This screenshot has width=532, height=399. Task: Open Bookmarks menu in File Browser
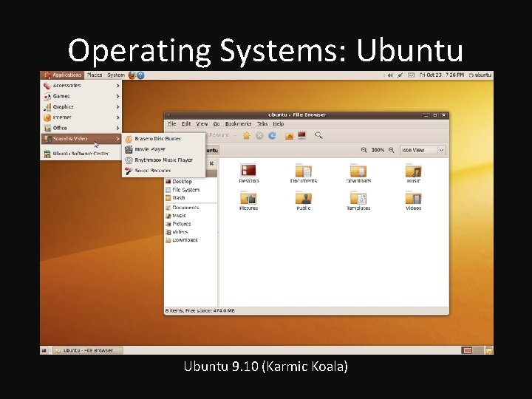coord(238,124)
